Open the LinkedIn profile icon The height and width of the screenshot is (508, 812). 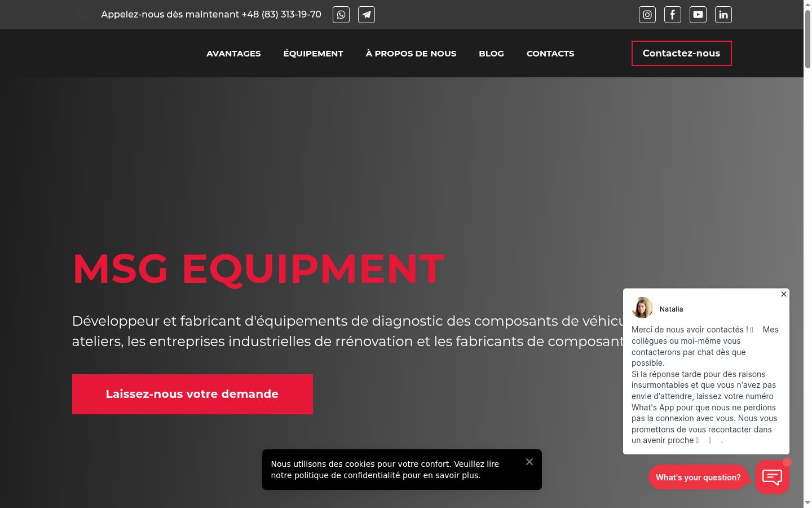[x=723, y=15]
